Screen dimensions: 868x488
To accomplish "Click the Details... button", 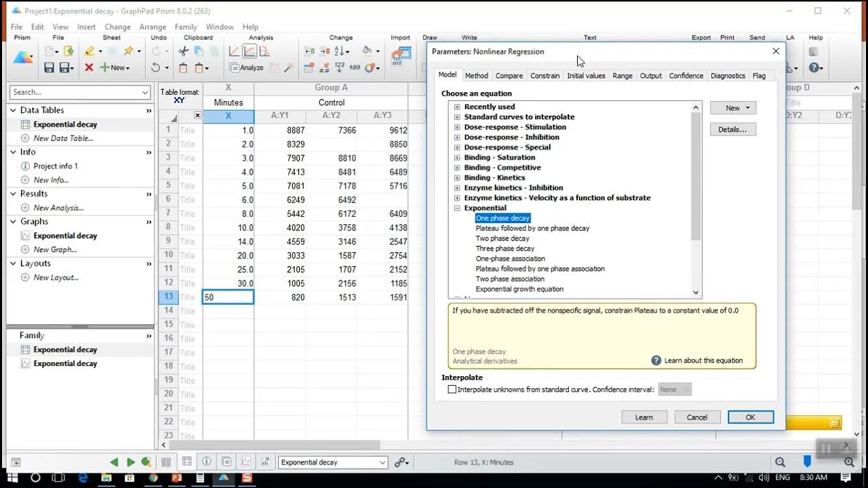I will tap(733, 129).
